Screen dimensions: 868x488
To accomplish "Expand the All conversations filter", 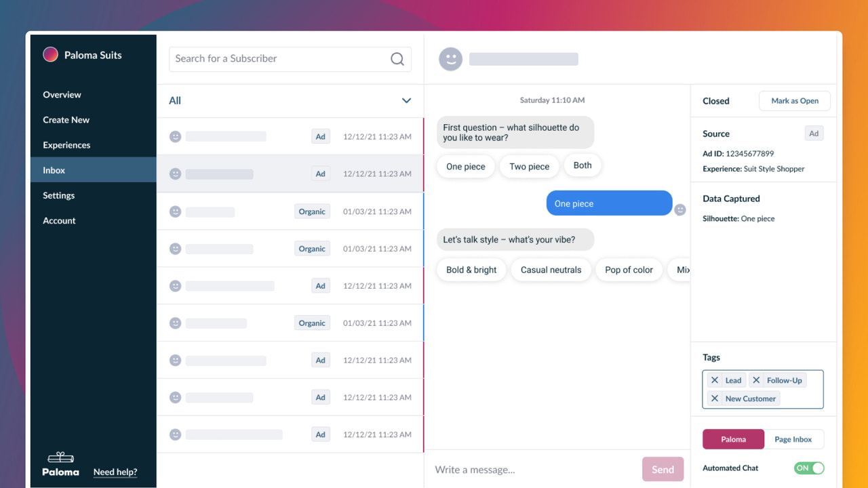I will click(406, 100).
